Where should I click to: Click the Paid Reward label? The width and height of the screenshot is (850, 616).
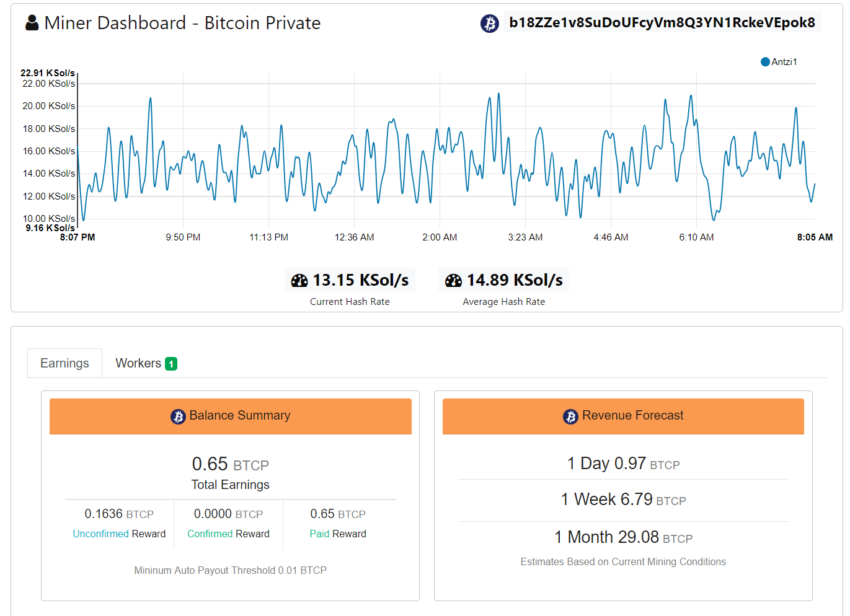tap(338, 534)
